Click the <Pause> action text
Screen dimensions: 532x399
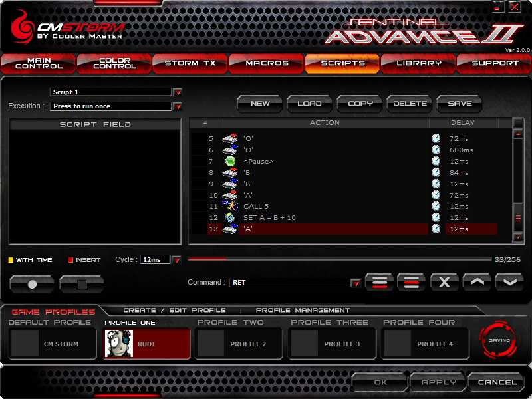[x=258, y=161]
